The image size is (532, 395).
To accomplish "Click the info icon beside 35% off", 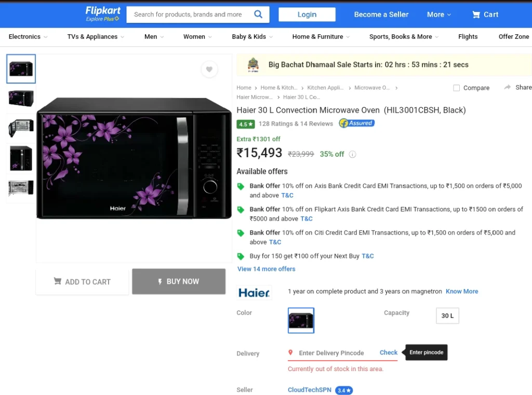I will [x=353, y=154].
